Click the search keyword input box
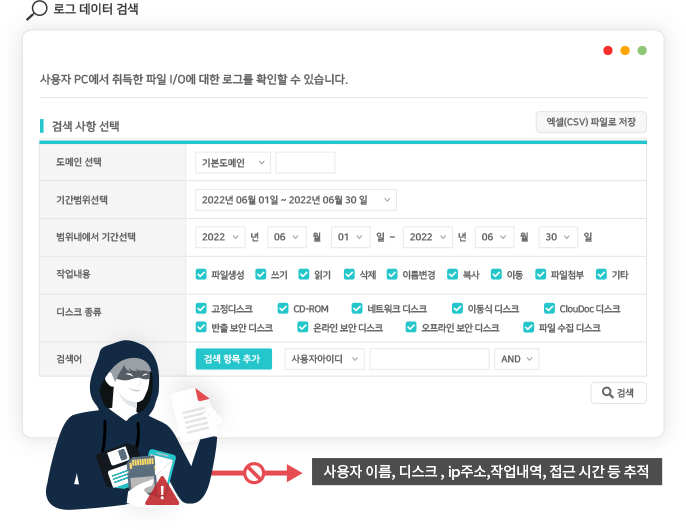This screenshot has width=686, height=530. 429,359
